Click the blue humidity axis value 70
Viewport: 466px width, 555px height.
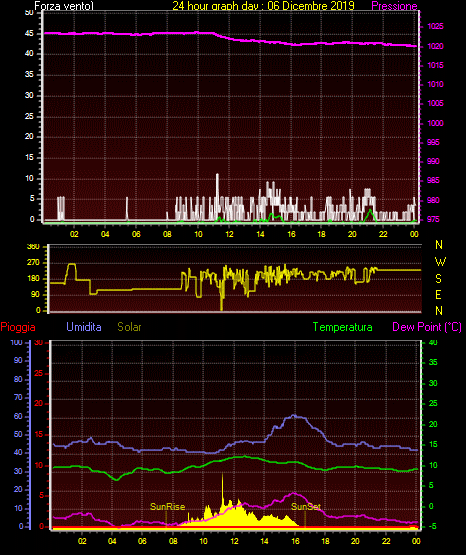(18, 397)
